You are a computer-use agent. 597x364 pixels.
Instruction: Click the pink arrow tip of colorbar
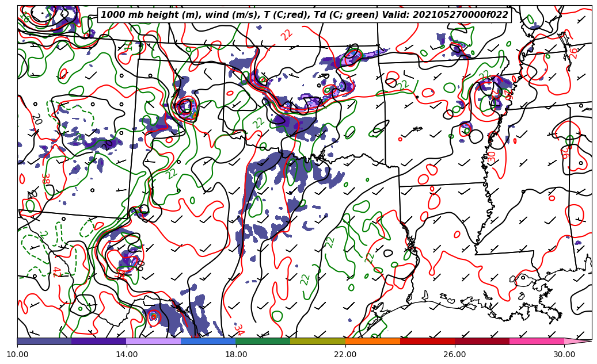tap(577, 341)
